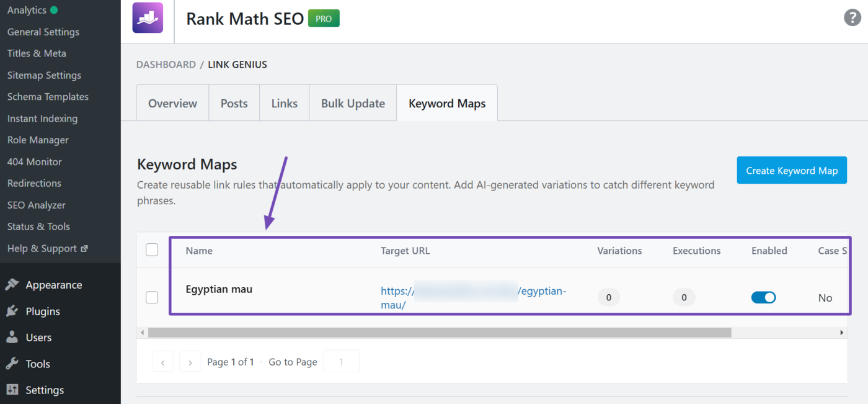Screen dimensions: 868x404
Task: Click the Variations column header
Action: (619, 251)
